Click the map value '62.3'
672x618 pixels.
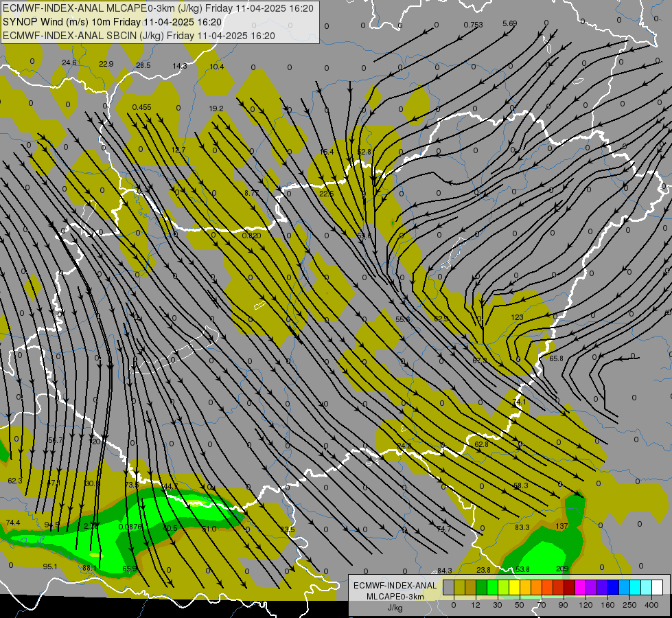pyautogui.click(x=15, y=481)
